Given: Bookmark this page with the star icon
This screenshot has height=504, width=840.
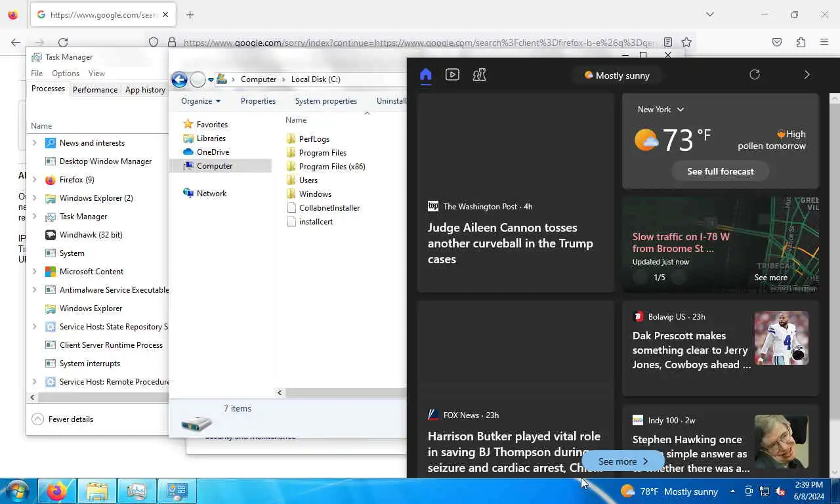Looking at the screenshot, I should pos(686,42).
